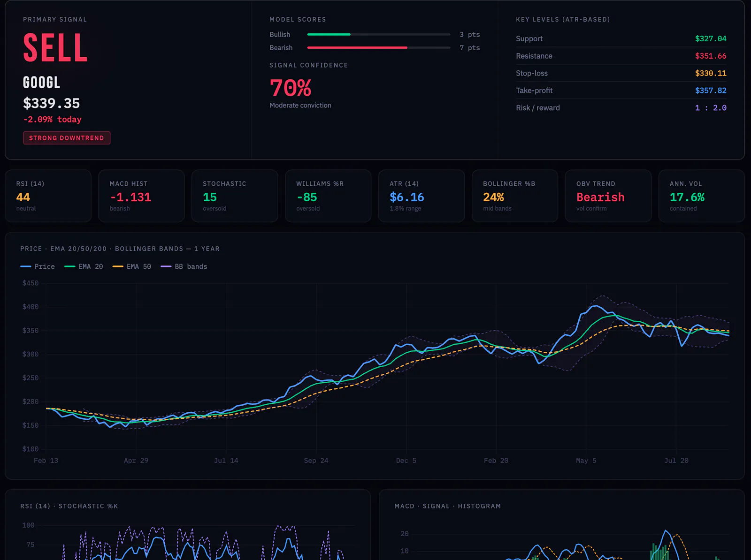The width and height of the screenshot is (751, 560).
Task: Click the Moderate conviction label
Action: pyautogui.click(x=300, y=106)
